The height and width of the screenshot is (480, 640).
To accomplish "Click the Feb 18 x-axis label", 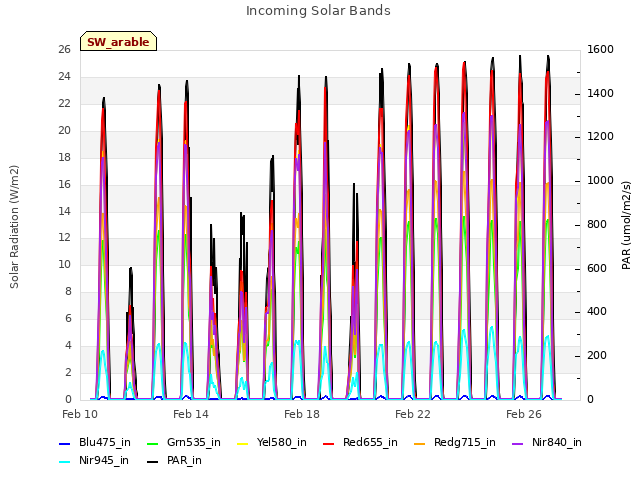I will (302, 414).
